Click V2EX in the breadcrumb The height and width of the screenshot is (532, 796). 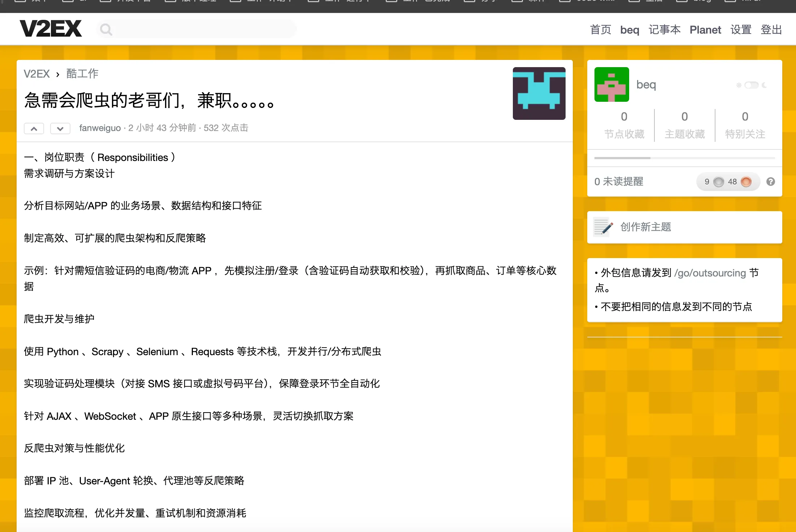click(x=36, y=74)
